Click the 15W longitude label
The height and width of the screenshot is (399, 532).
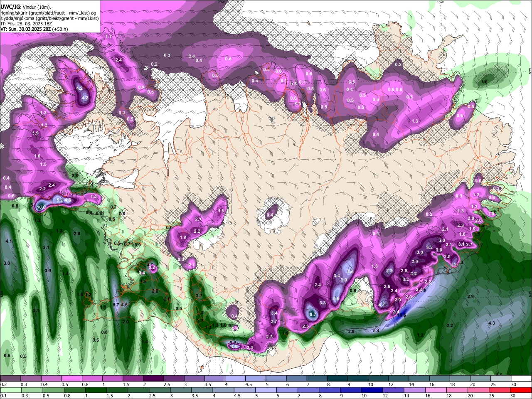[x=440, y=2]
